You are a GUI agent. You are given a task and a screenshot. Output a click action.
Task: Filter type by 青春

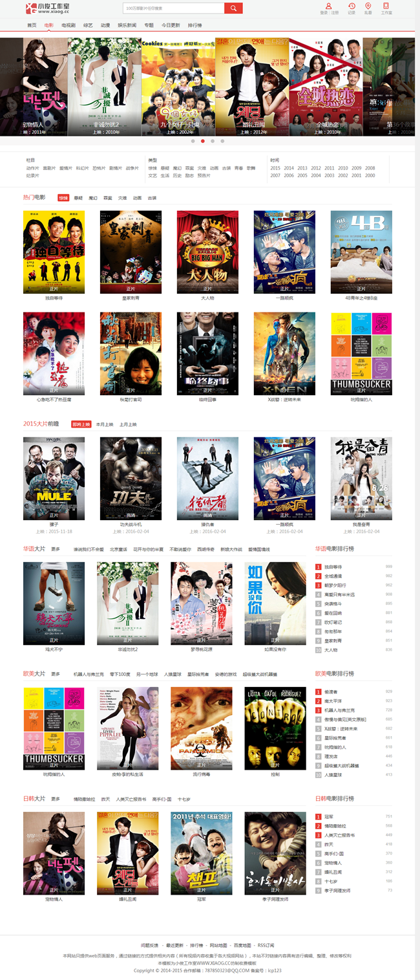[x=238, y=168]
